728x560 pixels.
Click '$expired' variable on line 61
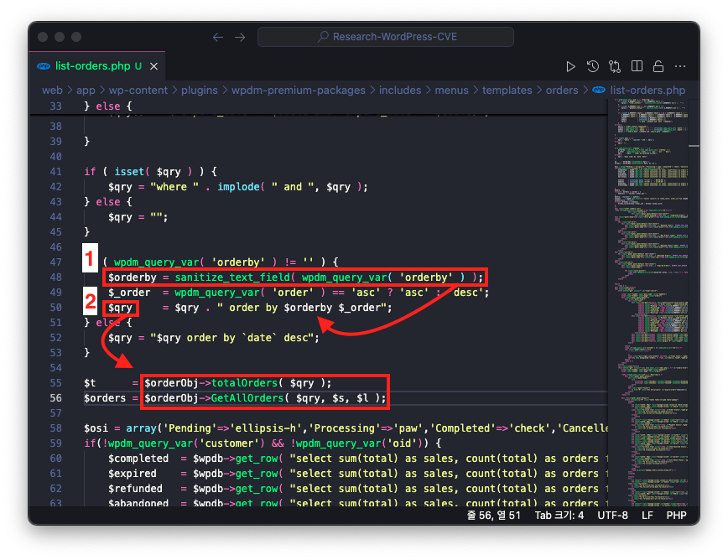click(x=133, y=474)
